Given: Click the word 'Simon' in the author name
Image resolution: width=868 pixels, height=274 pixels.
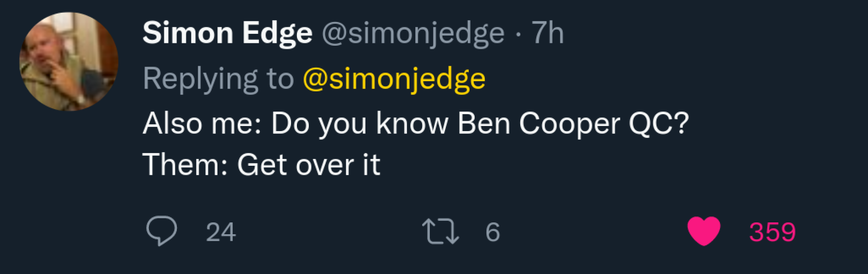Looking at the screenshot, I should 188,33.
